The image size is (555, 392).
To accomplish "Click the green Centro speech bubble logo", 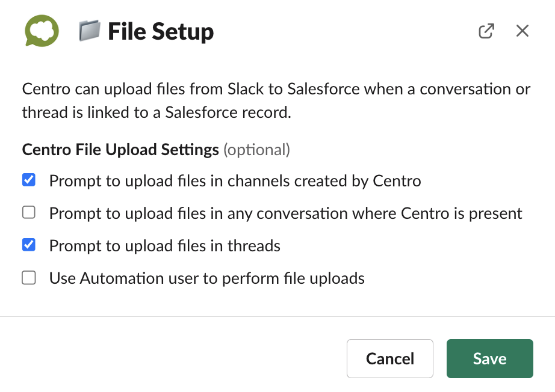I will [x=41, y=30].
